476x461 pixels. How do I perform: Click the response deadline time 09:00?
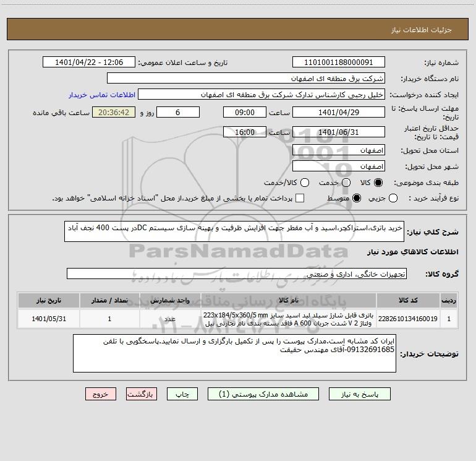click(245, 112)
